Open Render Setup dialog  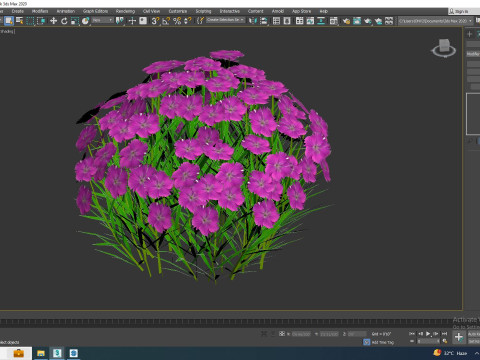pyautogui.click(x=346, y=21)
